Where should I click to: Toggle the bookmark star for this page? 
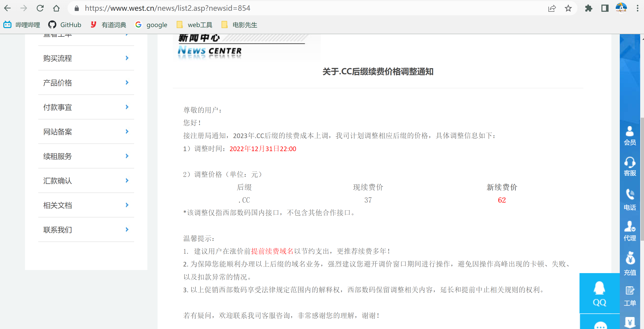tap(568, 8)
